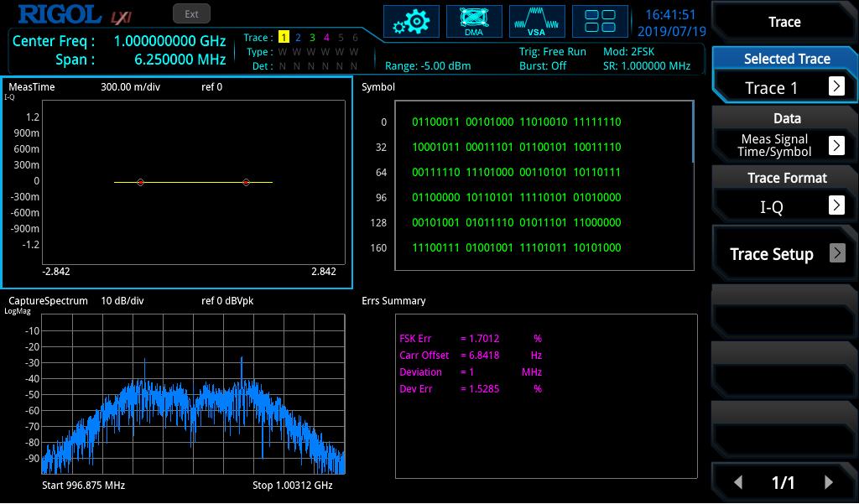Open the window layout grid icon
859x504 pixels.
pos(600,21)
